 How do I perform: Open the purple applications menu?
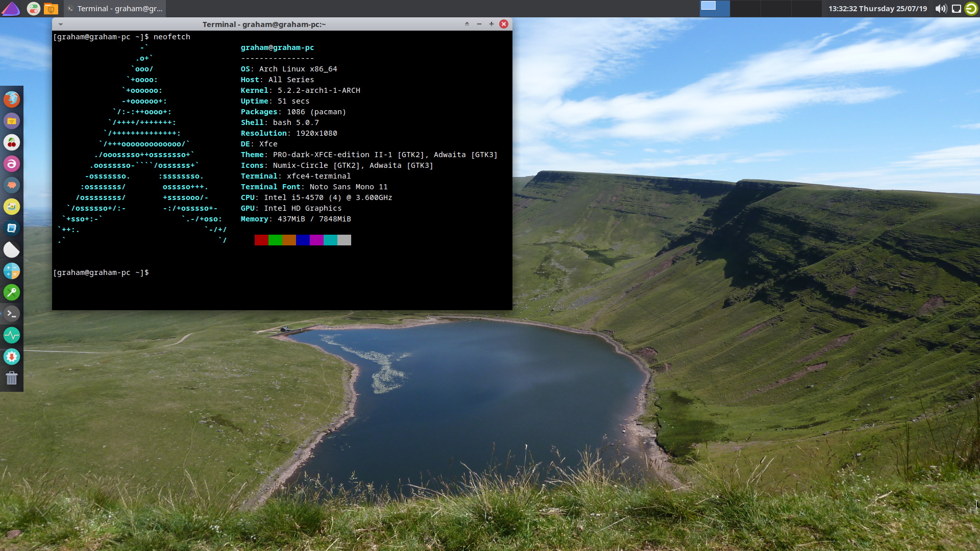click(11, 9)
